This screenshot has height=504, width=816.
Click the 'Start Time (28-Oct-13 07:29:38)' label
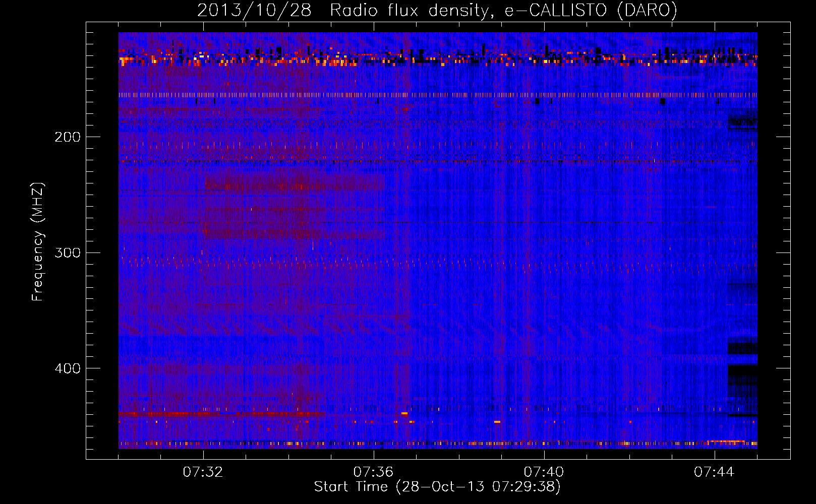click(437, 487)
